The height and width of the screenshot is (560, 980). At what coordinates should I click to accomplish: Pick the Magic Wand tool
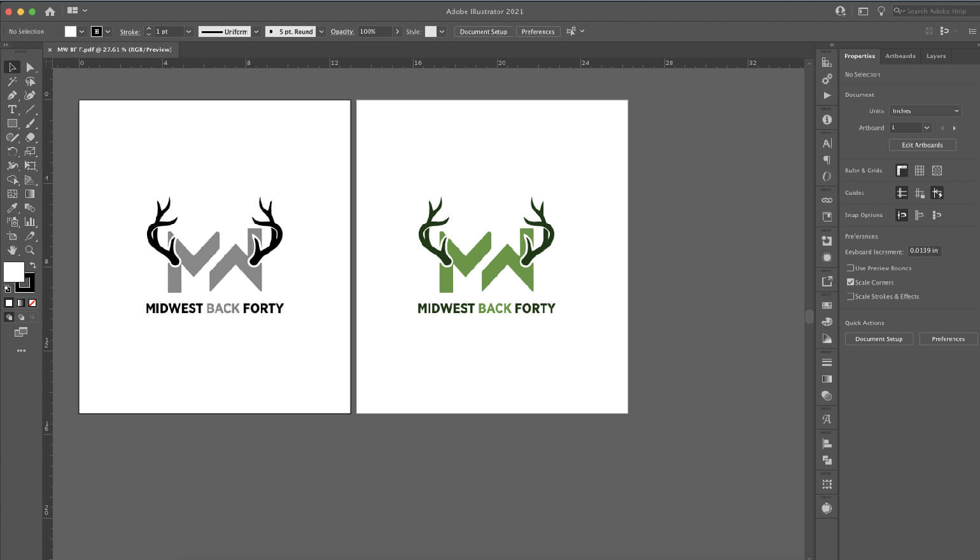point(12,81)
